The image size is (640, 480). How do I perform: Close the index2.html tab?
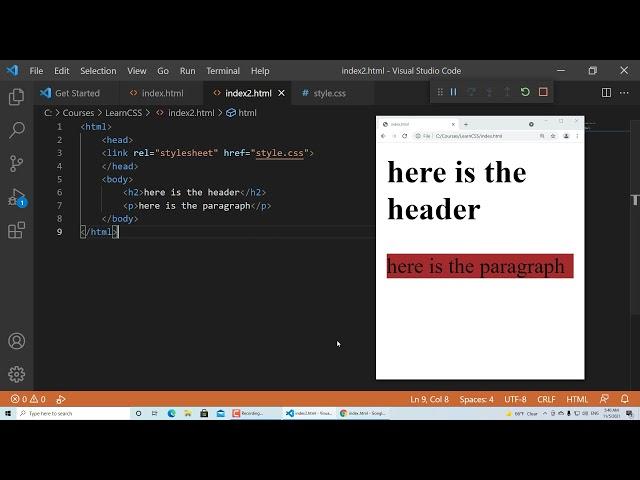[x=281, y=93]
